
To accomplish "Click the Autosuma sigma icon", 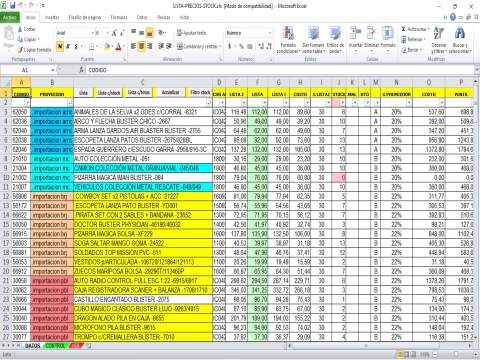I will 404,29.
